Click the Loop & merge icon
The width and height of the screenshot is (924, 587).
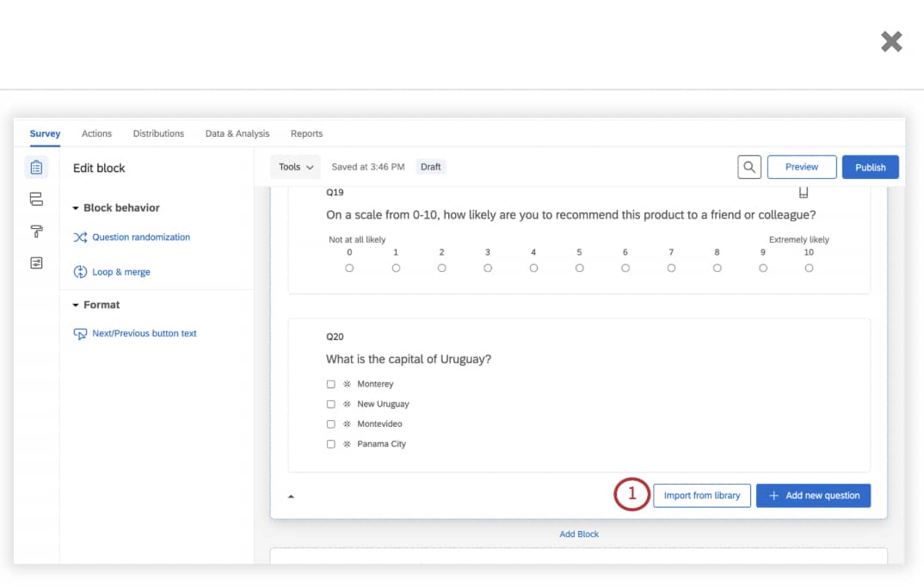tap(80, 272)
